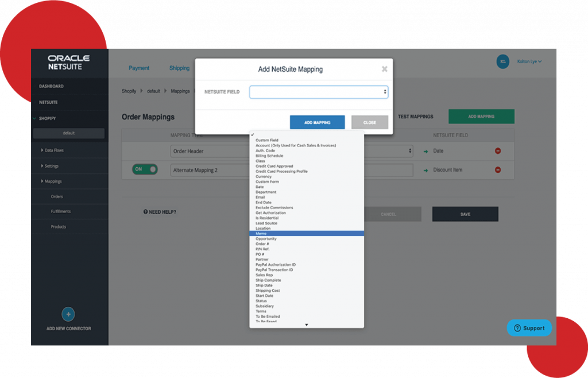Open the Payment tab
This screenshot has height=378, width=588.
(x=139, y=68)
